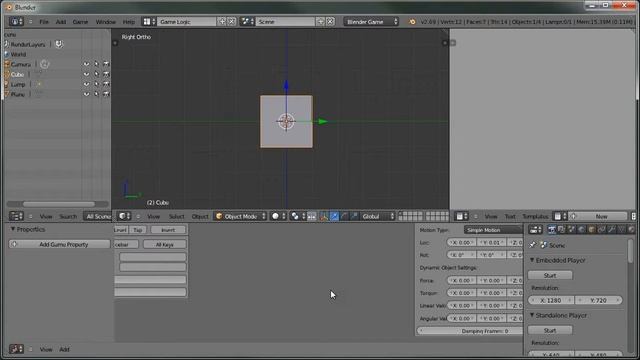The image size is (640, 360).
Task: Open the Info editor type selector icon
Action: pyautogui.click(x=16, y=22)
